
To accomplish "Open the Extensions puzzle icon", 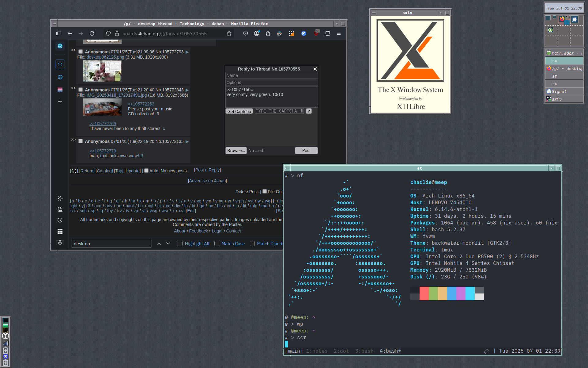I will click(x=268, y=33).
